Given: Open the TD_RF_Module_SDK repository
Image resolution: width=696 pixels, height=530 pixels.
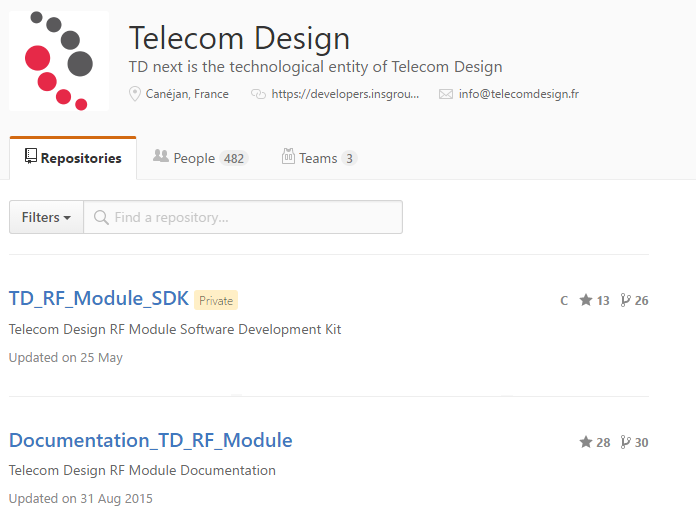Looking at the screenshot, I should point(99,298).
